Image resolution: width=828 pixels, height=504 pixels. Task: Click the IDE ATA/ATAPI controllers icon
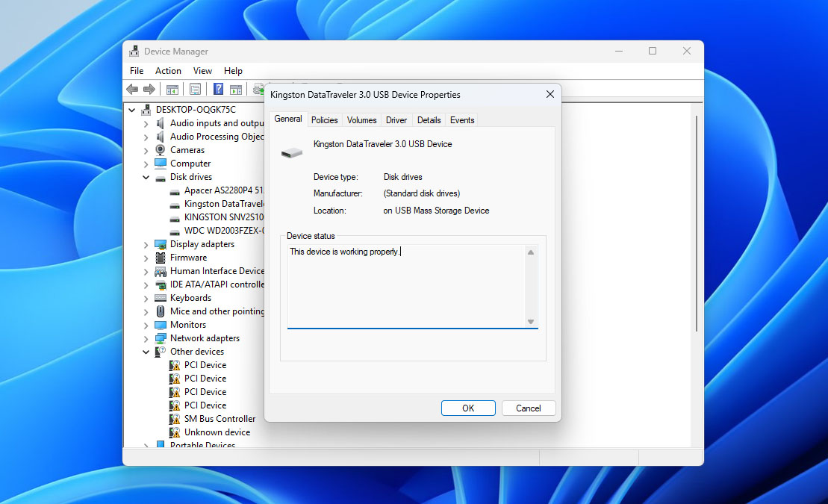[160, 284]
